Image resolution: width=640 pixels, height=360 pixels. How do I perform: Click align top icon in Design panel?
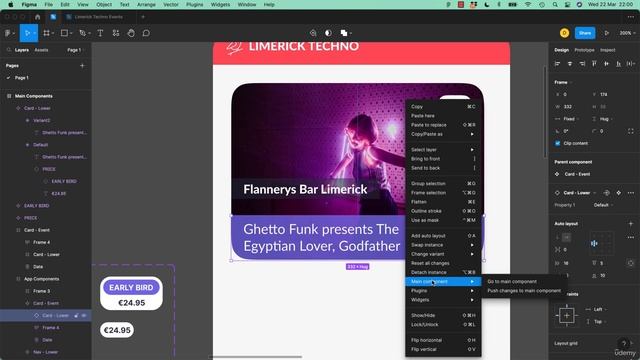594,64
